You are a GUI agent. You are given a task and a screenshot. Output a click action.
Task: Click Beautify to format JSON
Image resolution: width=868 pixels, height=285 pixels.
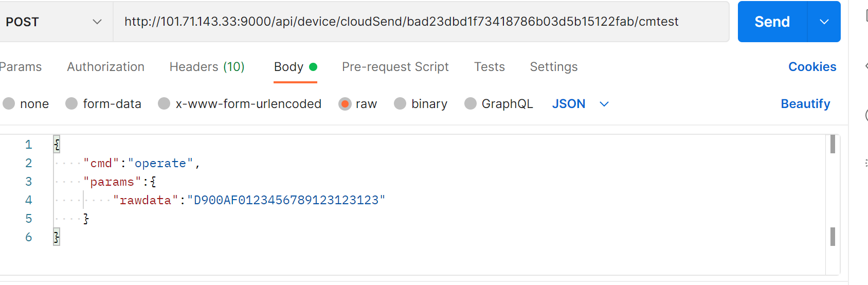tap(805, 104)
